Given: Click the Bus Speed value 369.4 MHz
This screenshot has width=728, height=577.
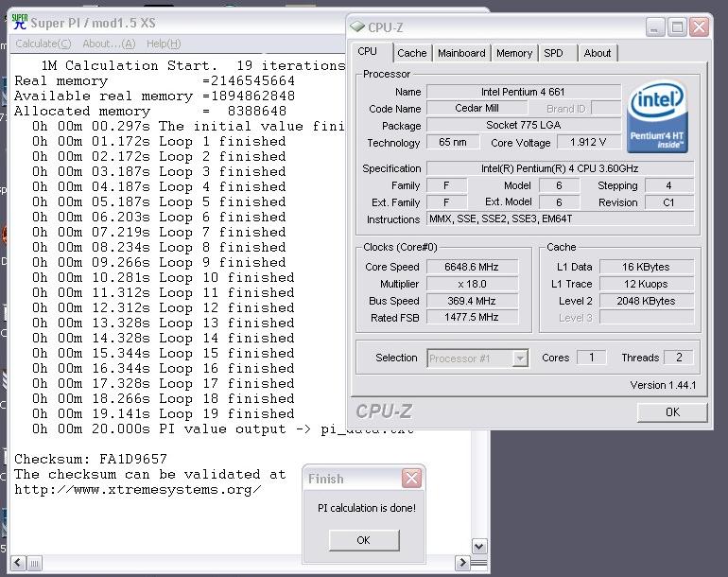Looking at the screenshot, I should click(472, 301).
